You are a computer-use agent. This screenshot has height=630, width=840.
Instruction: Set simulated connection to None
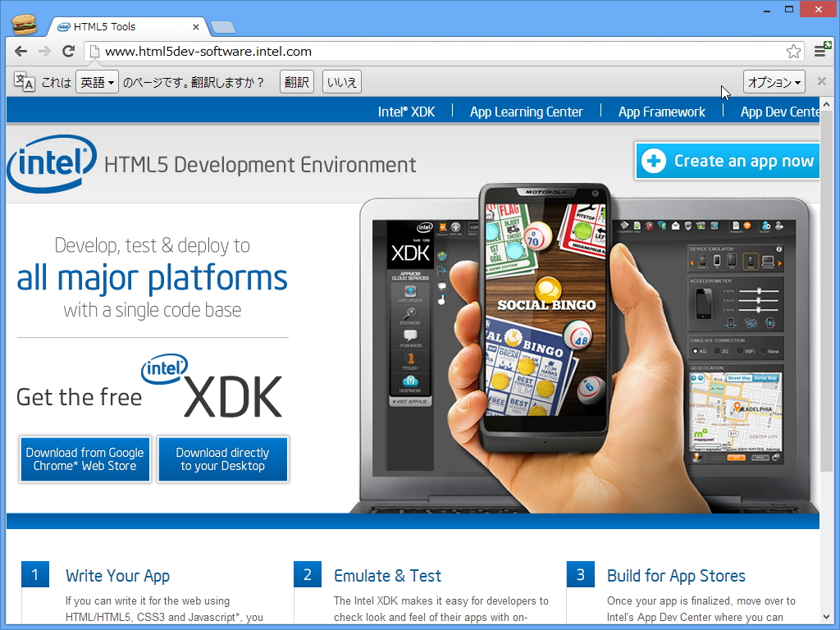pos(763,351)
